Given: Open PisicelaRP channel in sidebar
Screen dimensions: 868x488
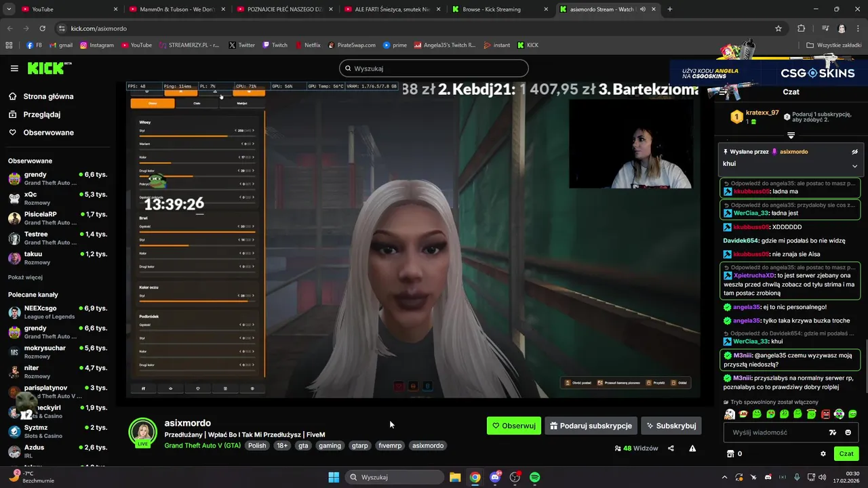Looking at the screenshot, I should (x=57, y=218).
